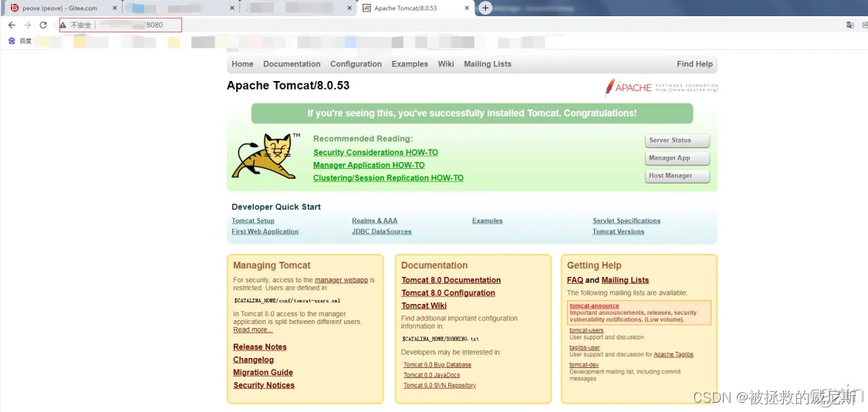Image resolution: width=868 pixels, height=412 pixels.
Task: Click the address bar URL field
Action: coord(120,25)
